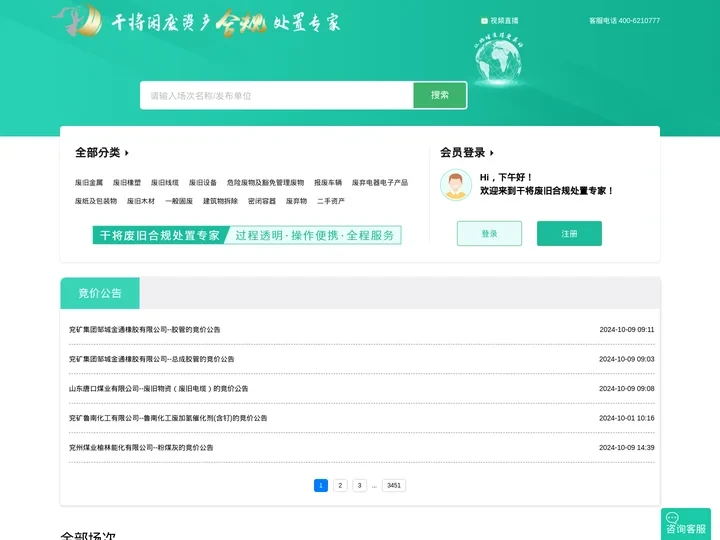Focus the 请输入场次名称/发布单位 search box
This screenshot has height=540, width=720.
277,96
